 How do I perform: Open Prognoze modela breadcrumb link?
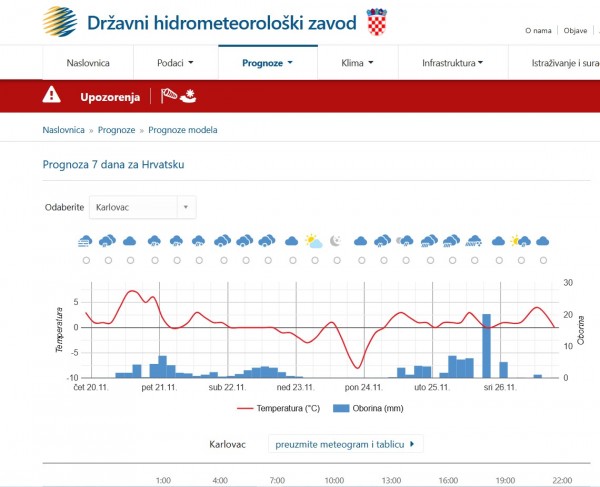183,130
